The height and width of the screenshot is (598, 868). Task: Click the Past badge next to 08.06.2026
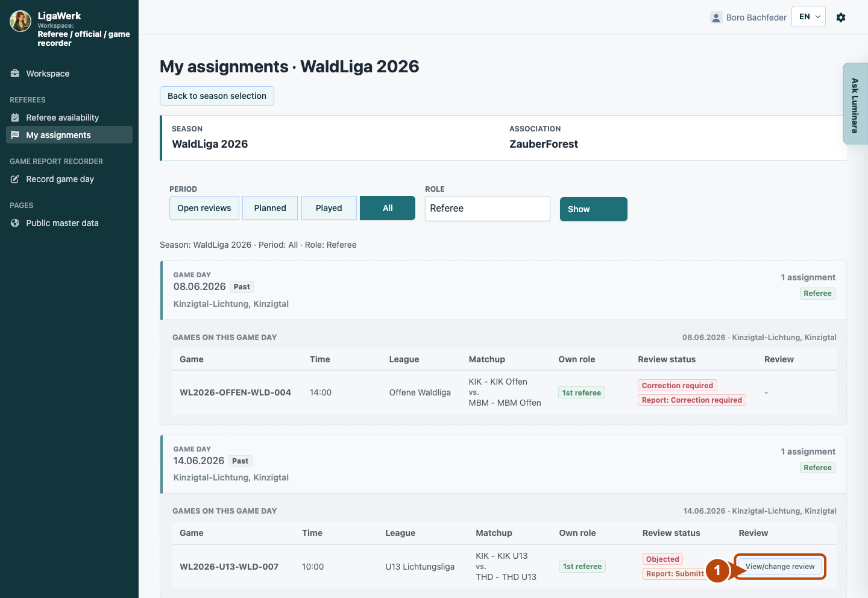click(x=242, y=287)
